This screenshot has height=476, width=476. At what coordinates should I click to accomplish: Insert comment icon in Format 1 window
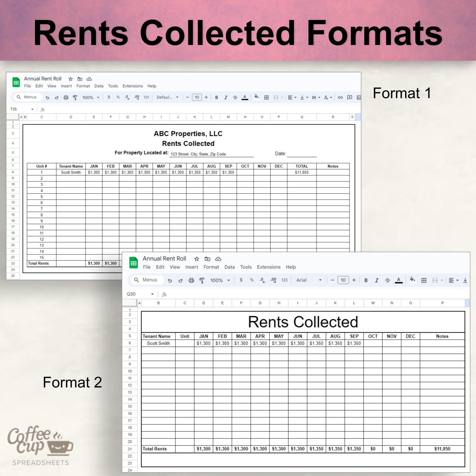point(350,97)
